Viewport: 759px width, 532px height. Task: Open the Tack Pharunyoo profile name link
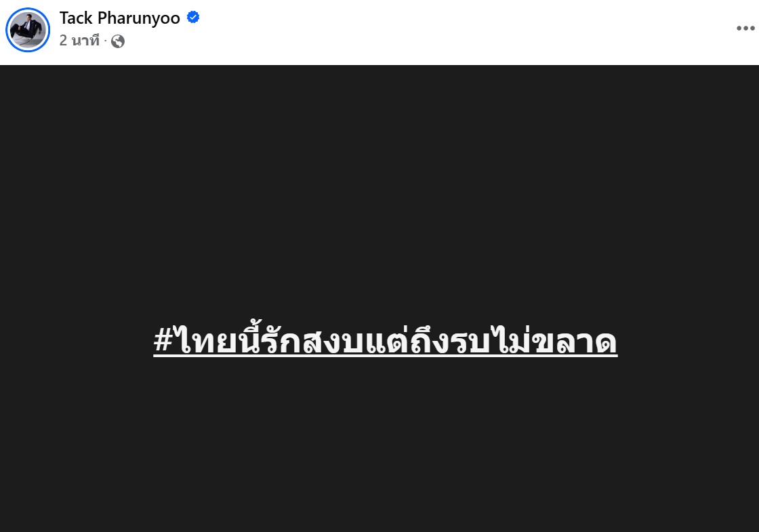click(x=119, y=18)
